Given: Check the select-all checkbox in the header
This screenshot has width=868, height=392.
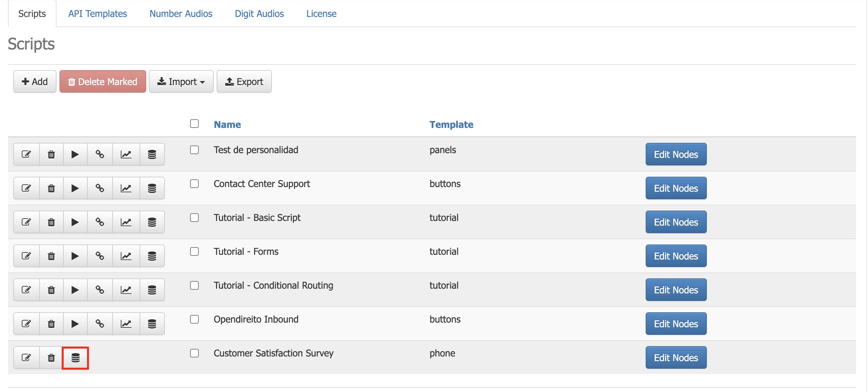Looking at the screenshot, I should [x=194, y=124].
